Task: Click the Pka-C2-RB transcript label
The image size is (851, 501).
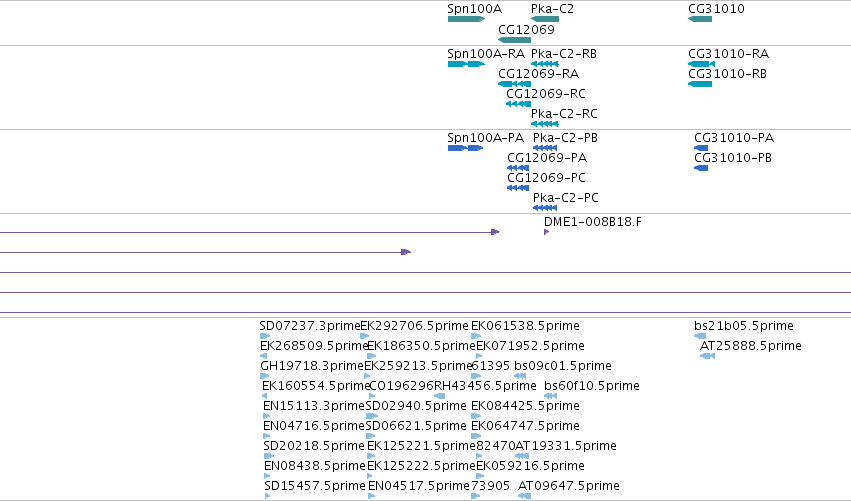Action: pos(564,54)
